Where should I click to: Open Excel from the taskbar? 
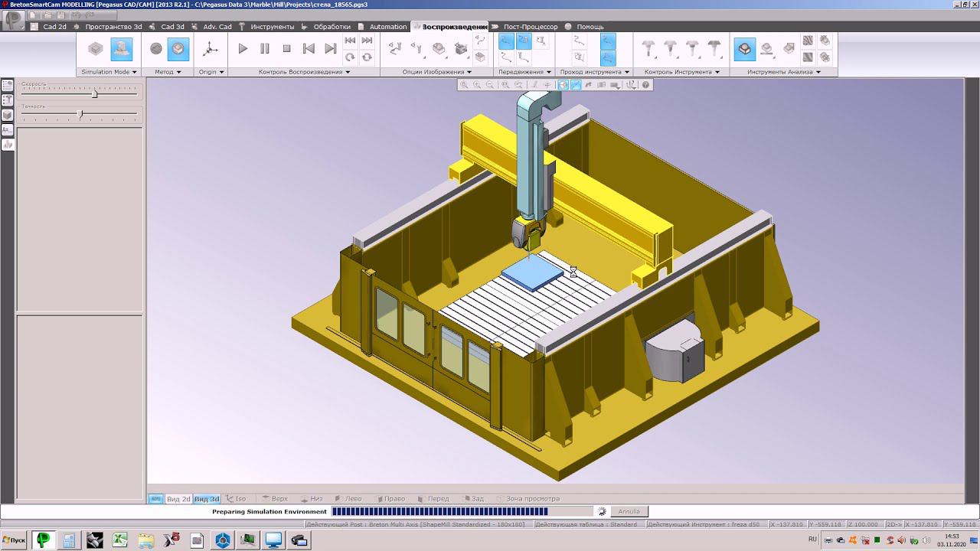pos(120,540)
